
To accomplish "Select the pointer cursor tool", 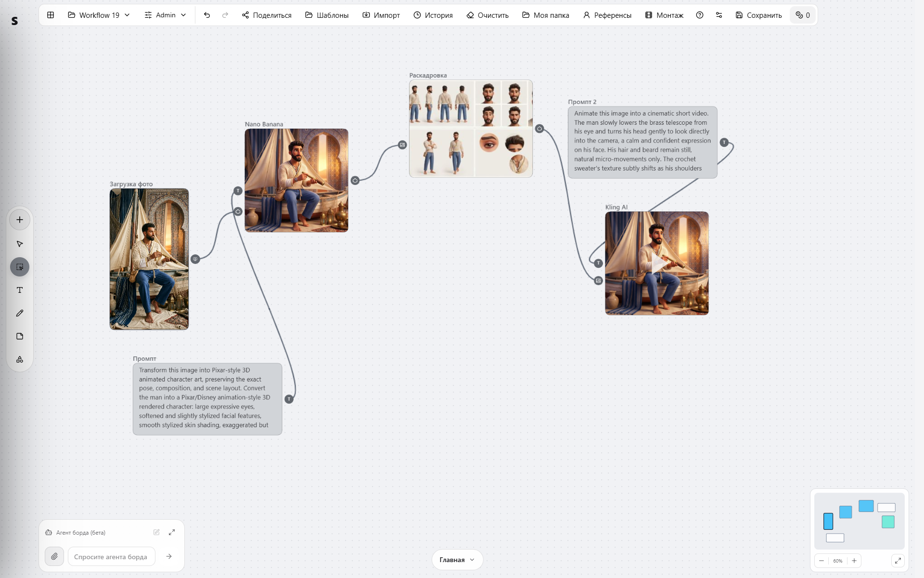I will (20, 244).
